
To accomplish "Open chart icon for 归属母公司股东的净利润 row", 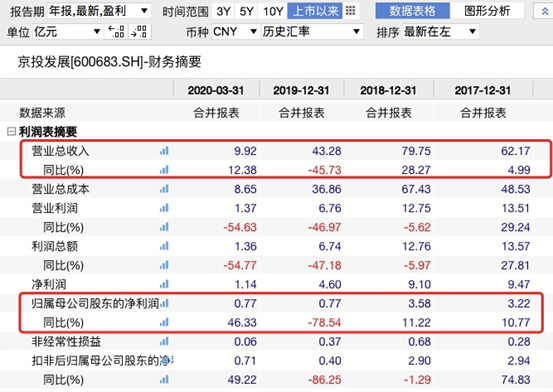I will [164, 303].
